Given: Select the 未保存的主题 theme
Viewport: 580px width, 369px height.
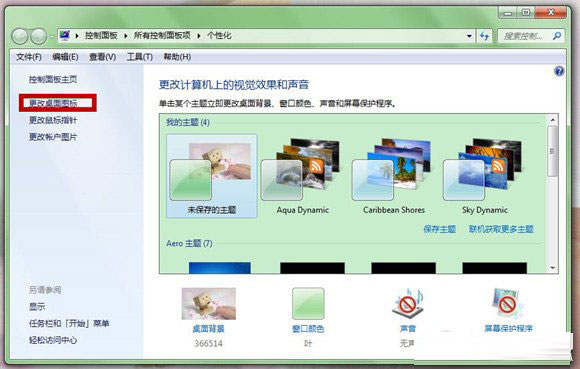Looking at the screenshot, I should (212, 176).
